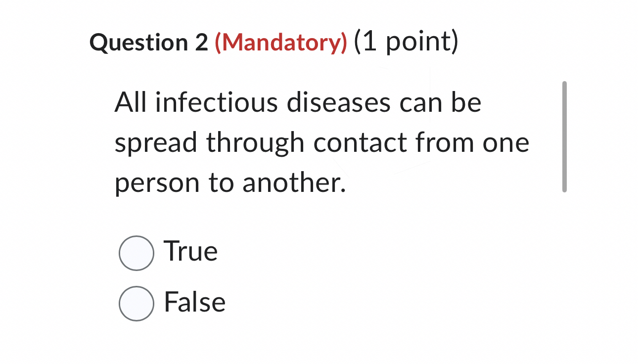The width and height of the screenshot is (638, 364).
Task: Click the red Mandatory label
Action: click(x=279, y=43)
